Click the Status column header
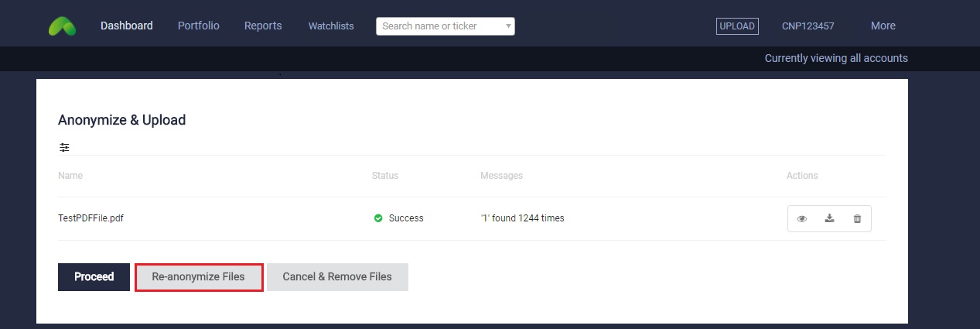The image size is (980, 329). [x=385, y=176]
